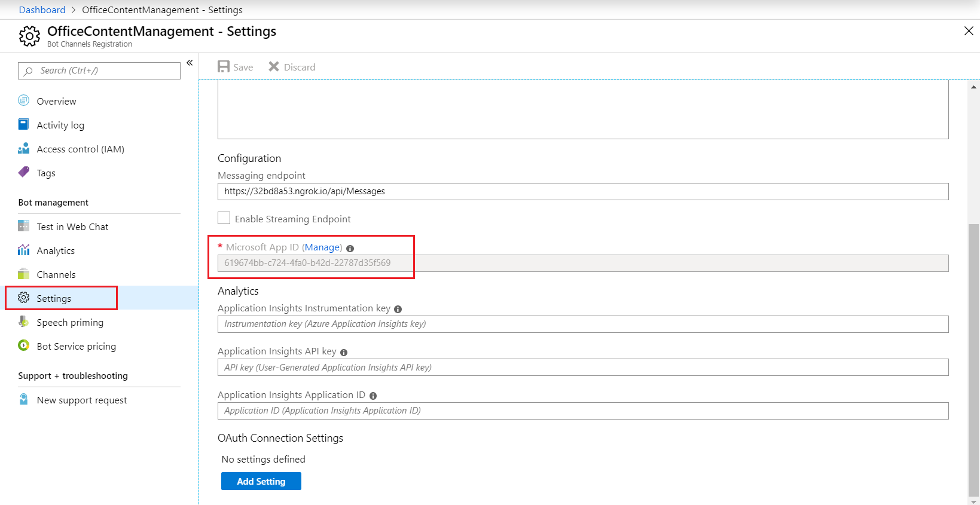Open the Analytics bar chart item

coord(56,250)
